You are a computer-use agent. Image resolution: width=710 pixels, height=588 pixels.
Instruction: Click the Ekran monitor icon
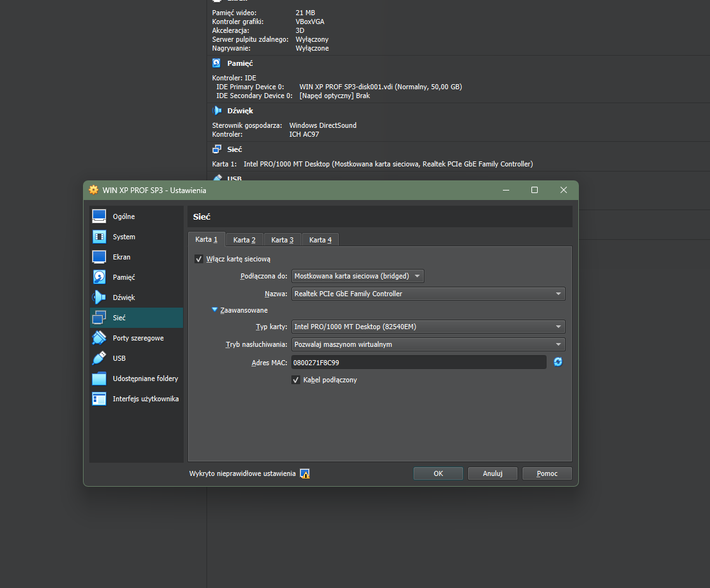click(99, 256)
